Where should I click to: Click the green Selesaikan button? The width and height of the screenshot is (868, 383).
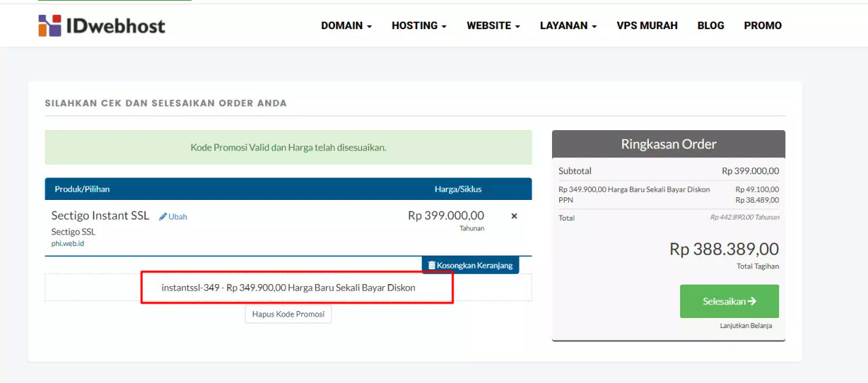pyautogui.click(x=730, y=301)
